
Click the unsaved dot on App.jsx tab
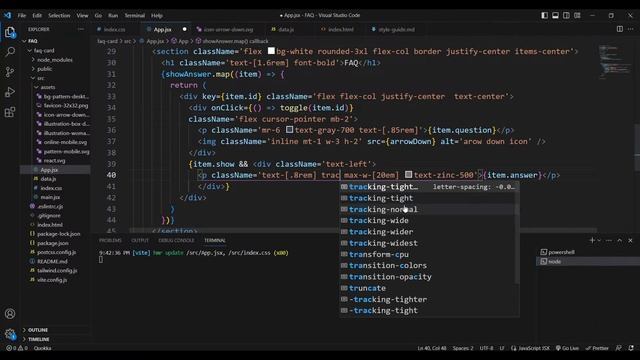[184, 29]
